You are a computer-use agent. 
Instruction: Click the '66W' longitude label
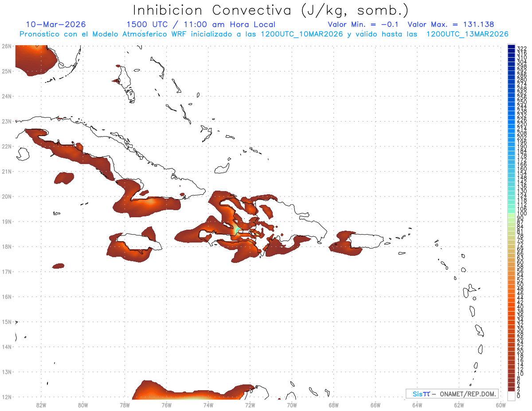pos(375,405)
